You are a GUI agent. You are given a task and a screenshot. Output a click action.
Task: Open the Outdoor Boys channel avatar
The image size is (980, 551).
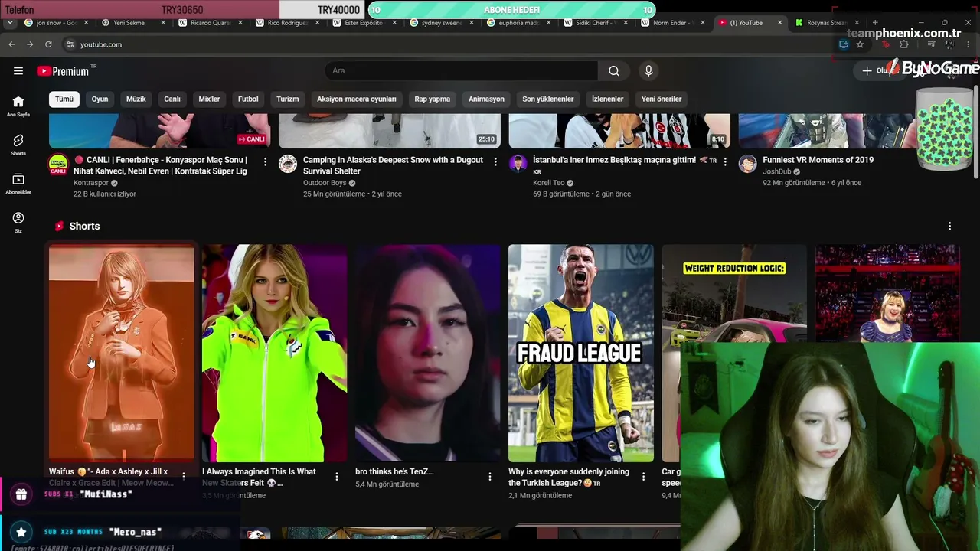tap(288, 164)
